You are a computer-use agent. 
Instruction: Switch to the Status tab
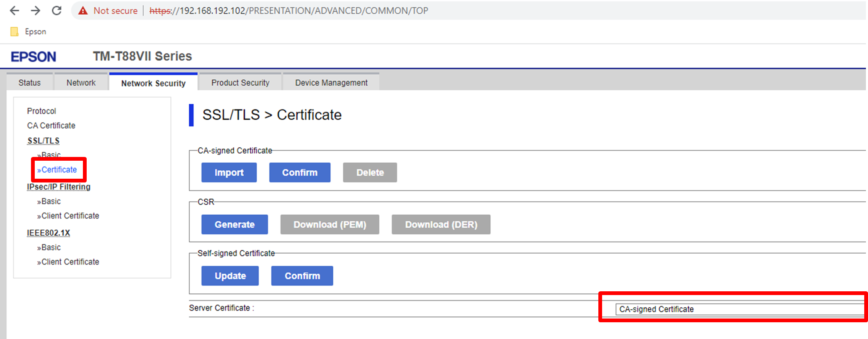point(29,83)
